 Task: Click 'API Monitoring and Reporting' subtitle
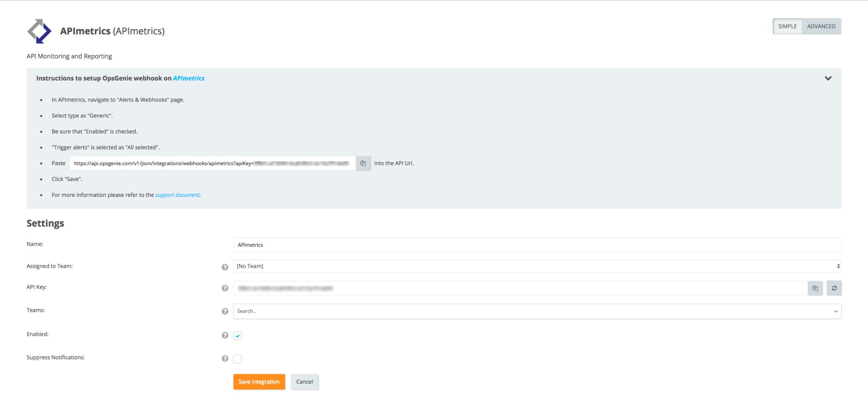coord(70,56)
